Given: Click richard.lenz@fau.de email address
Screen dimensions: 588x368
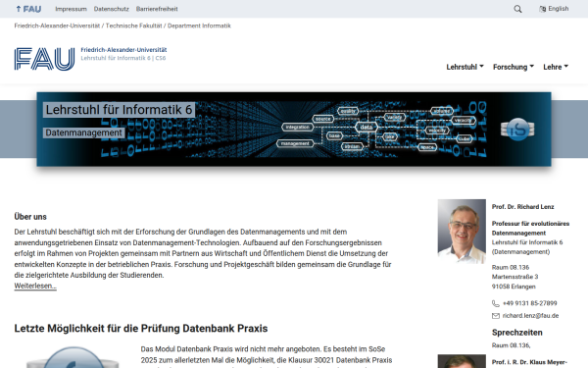Looking at the screenshot, I should pos(530,316).
